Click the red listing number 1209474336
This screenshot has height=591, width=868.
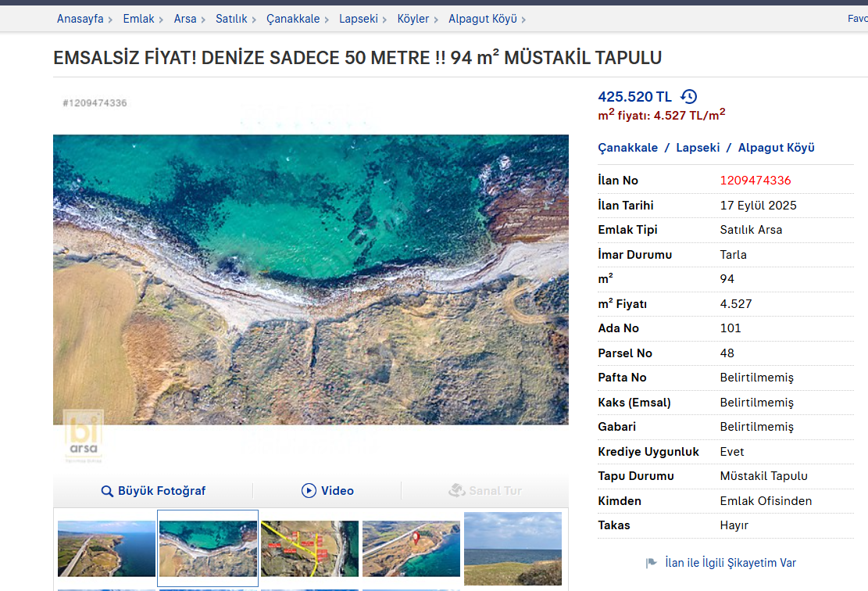point(755,181)
